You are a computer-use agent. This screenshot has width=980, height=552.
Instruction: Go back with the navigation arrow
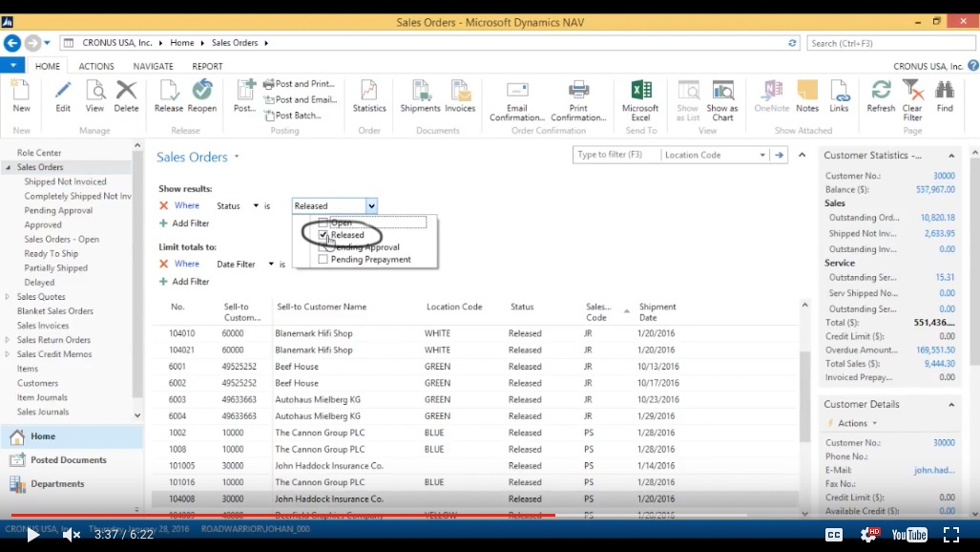11,43
